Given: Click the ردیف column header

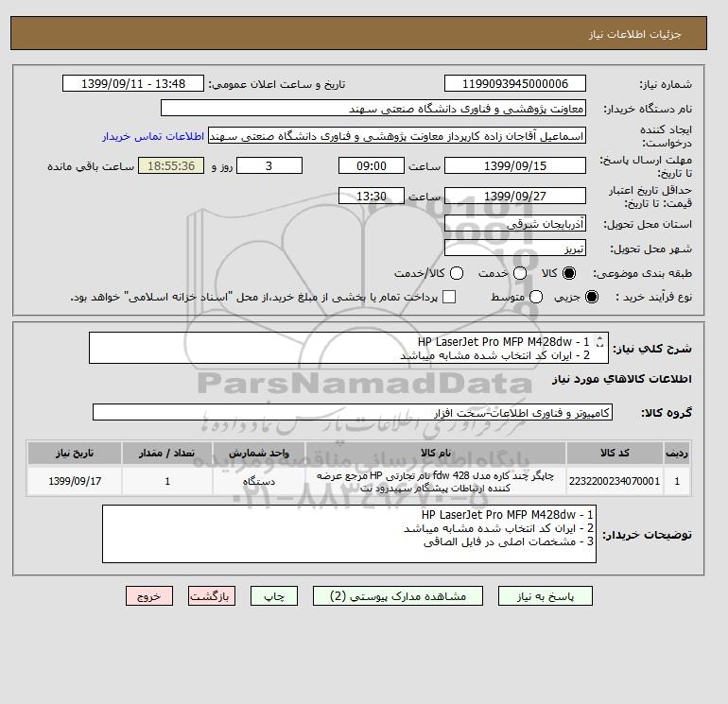Looking at the screenshot, I should (677, 453).
